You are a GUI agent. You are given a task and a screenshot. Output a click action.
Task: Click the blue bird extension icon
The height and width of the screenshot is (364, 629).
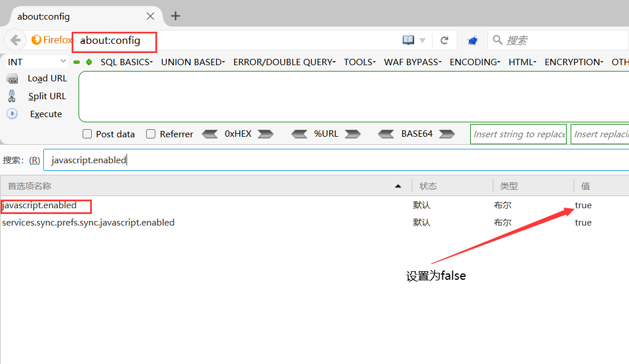pyautogui.click(x=472, y=40)
